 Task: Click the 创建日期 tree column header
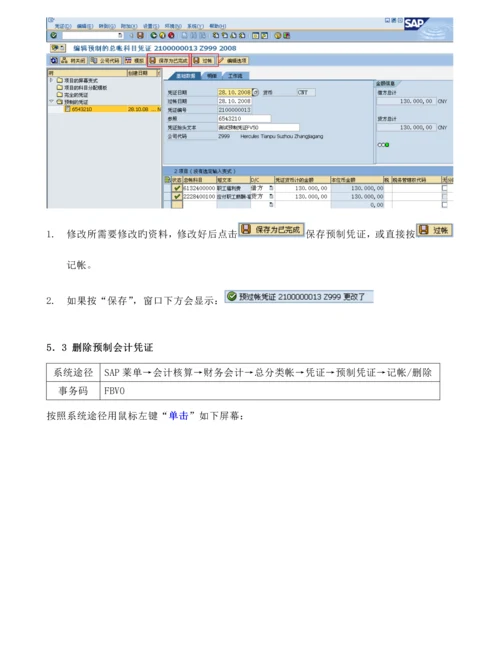[x=142, y=73]
